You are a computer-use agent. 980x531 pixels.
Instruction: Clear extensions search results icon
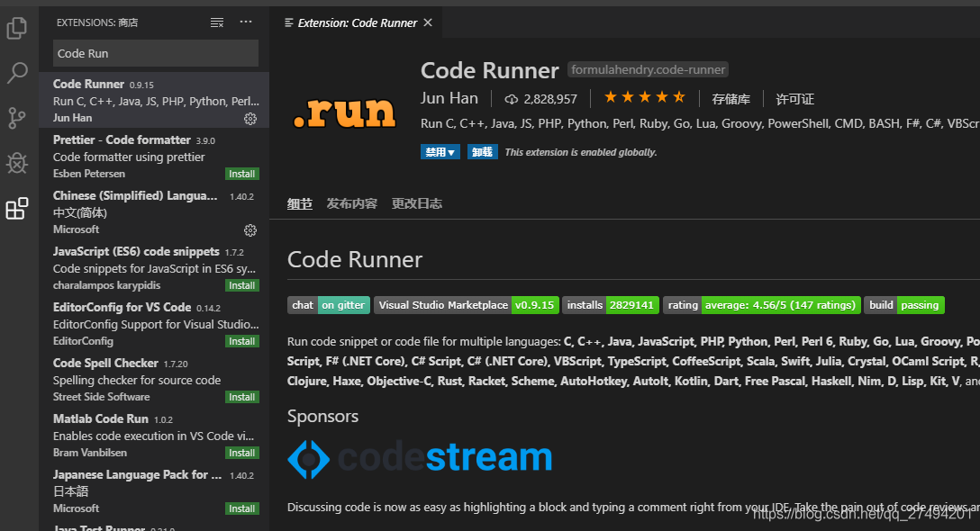click(x=217, y=22)
